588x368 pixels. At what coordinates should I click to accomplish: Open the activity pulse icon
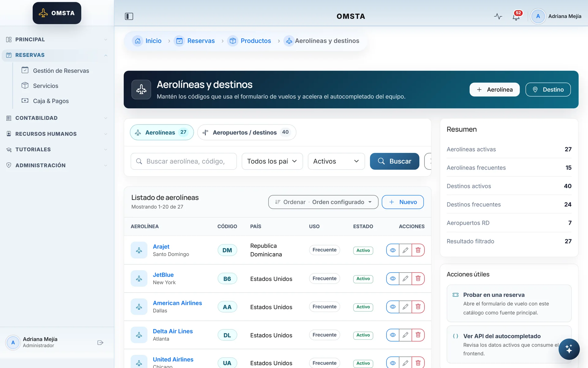pyautogui.click(x=498, y=16)
